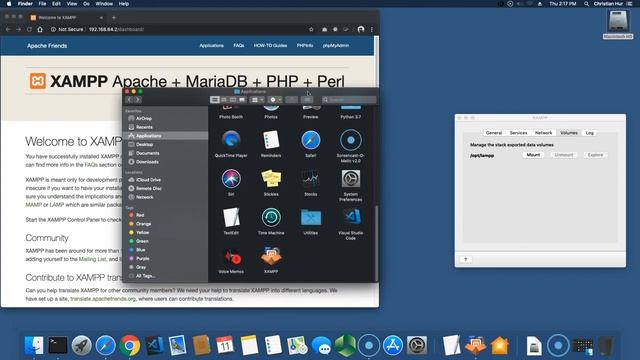Open Macintosh HD drive on the desktop
Image resolution: width=640 pixels, height=360 pixels.
(x=618, y=23)
